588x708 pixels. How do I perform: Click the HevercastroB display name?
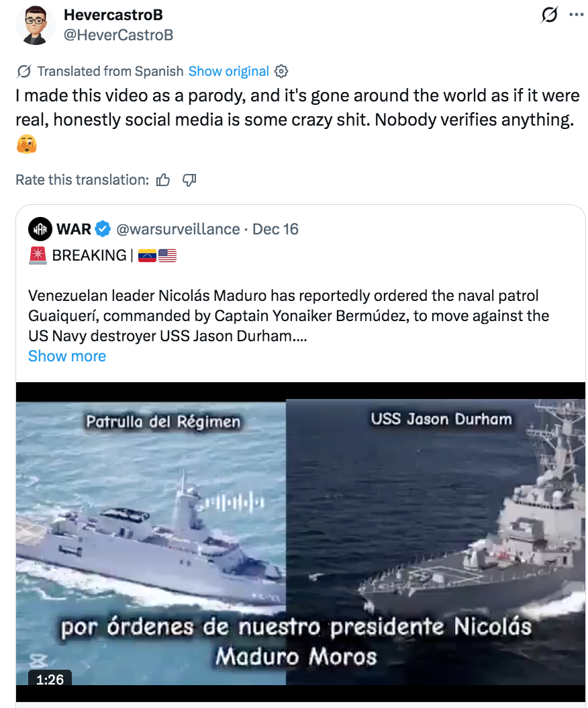113,15
